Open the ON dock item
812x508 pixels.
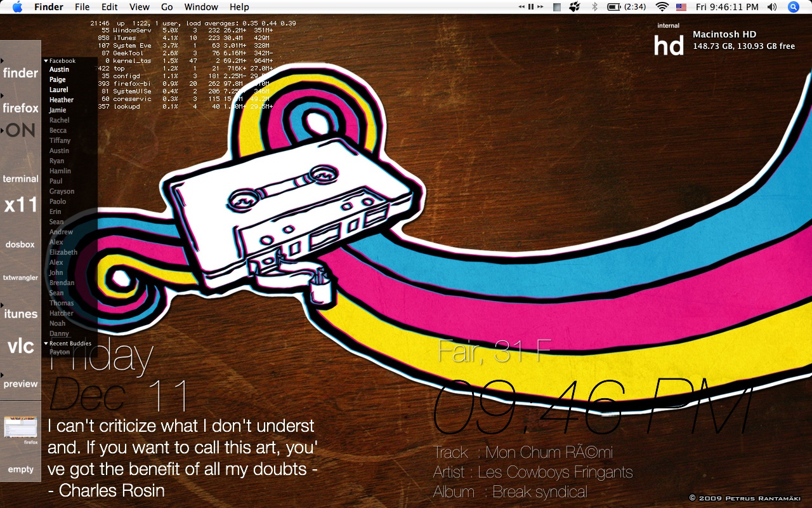[x=20, y=130]
